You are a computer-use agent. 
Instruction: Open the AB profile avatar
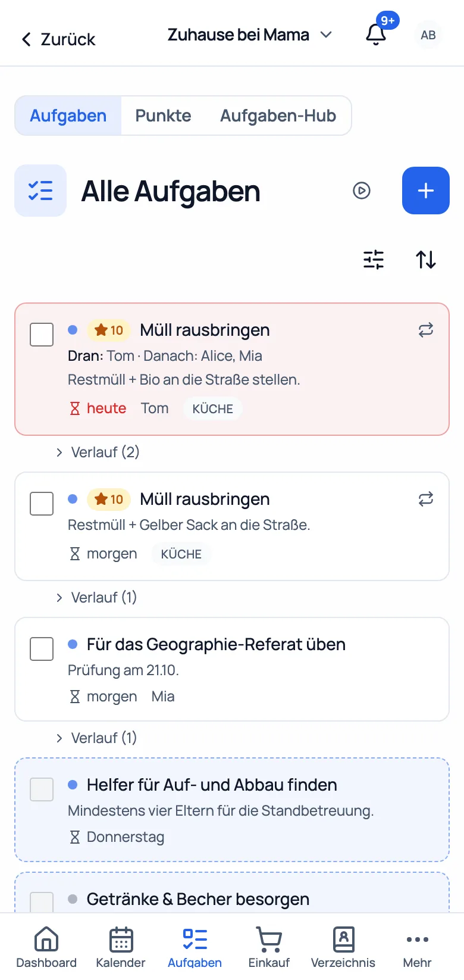[x=428, y=35]
